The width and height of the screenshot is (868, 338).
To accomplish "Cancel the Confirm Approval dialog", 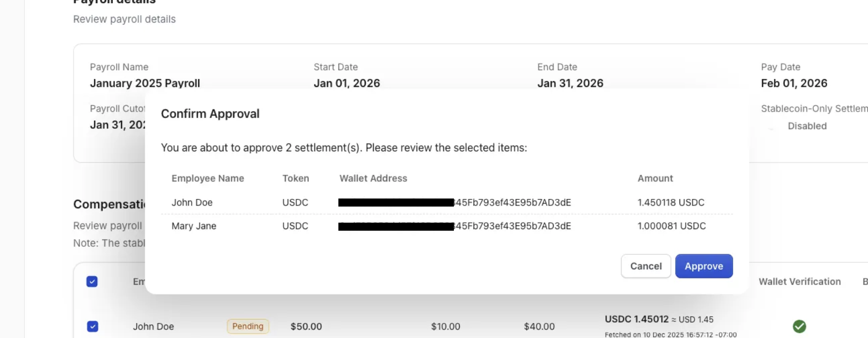I will (x=646, y=266).
